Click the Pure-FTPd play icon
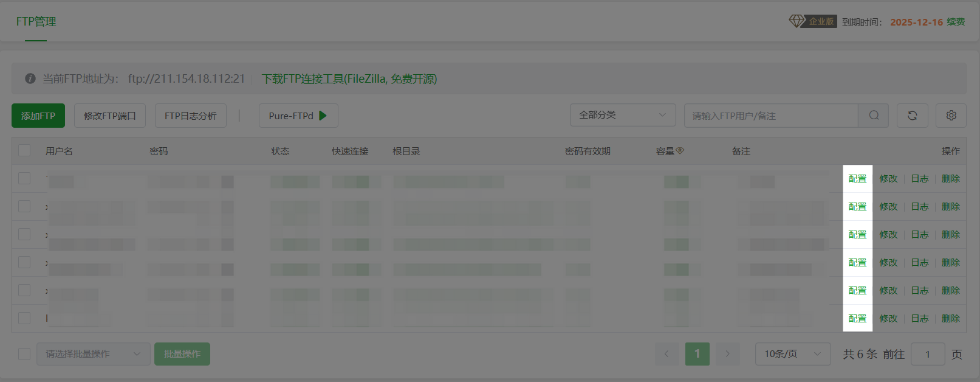980x382 pixels. [x=323, y=116]
